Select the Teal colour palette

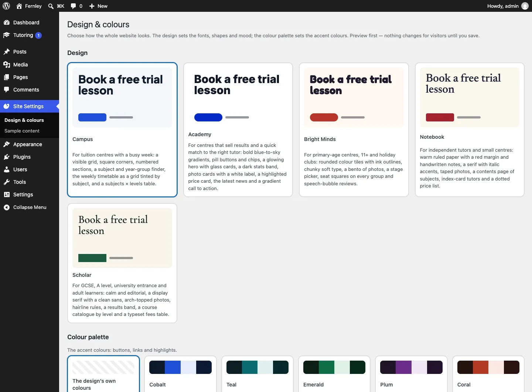tap(258, 374)
